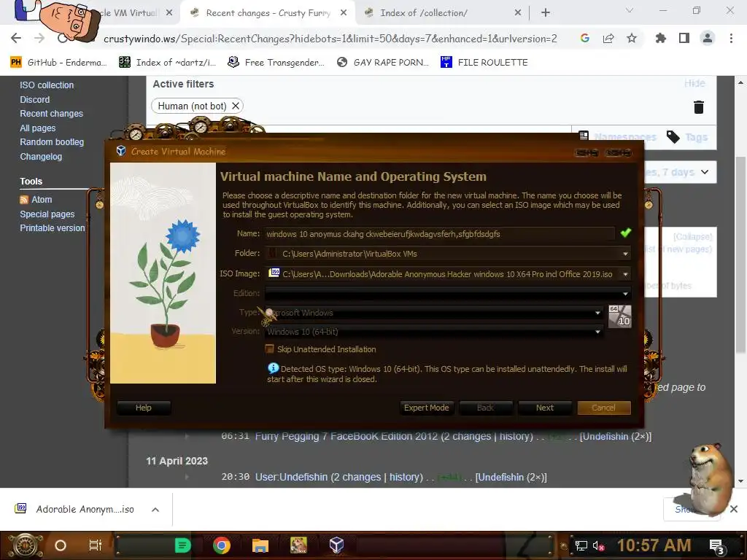747x560 pixels.
Task: Click the Cortana circle on taskbar
Action: coord(60,545)
